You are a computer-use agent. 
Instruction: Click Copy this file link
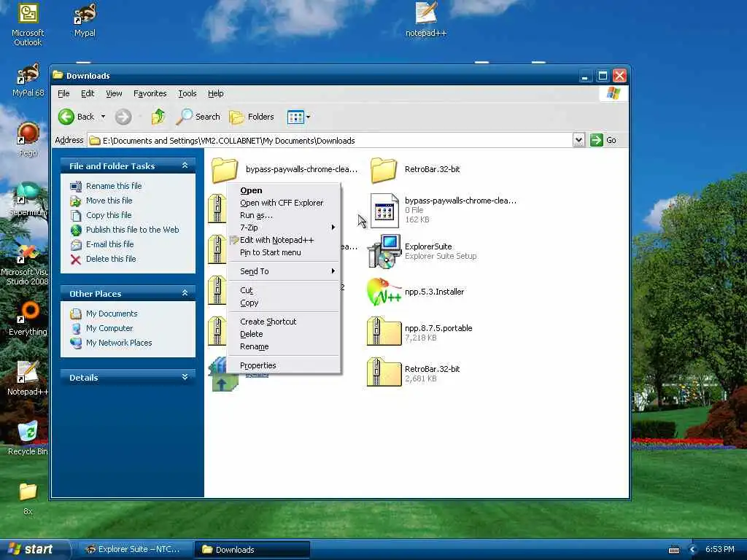pos(109,215)
